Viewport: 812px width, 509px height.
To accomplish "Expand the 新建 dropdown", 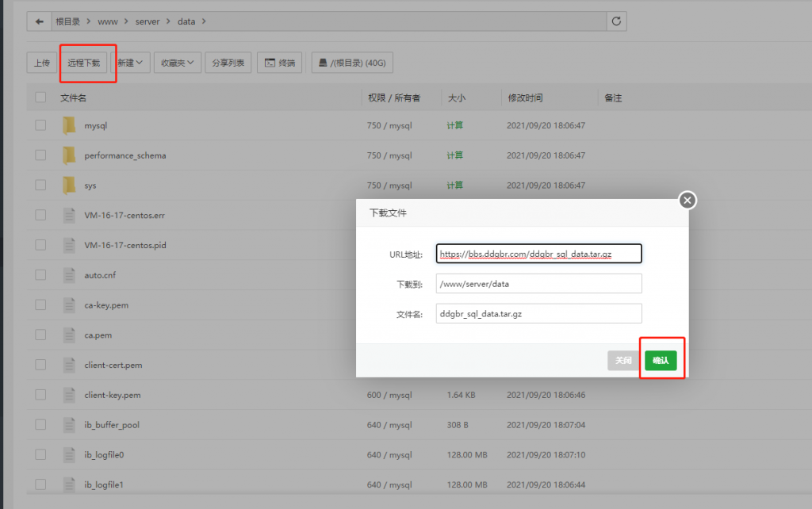I will tap(131, 63).
